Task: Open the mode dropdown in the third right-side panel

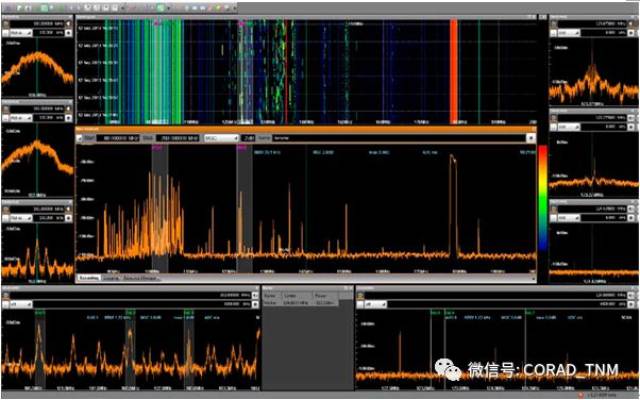Action: [569, 218]
